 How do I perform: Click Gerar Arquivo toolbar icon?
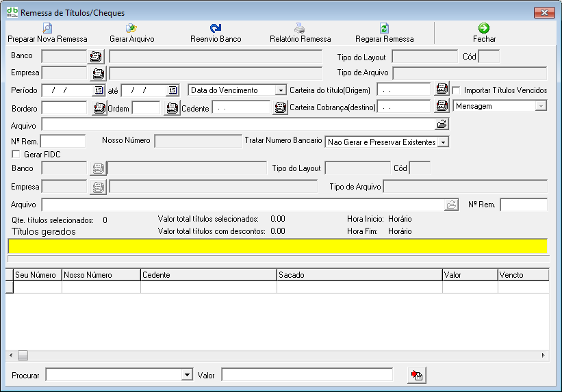(131, 28)
